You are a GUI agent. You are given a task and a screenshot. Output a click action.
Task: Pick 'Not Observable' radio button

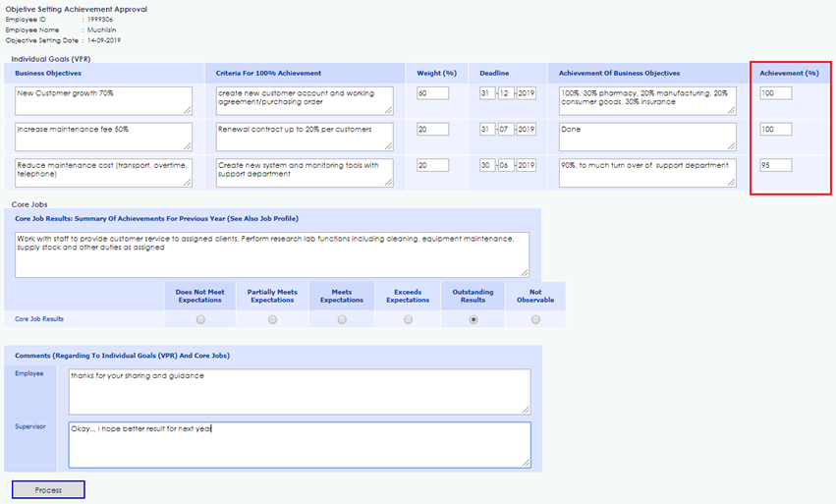click(535, 319)
